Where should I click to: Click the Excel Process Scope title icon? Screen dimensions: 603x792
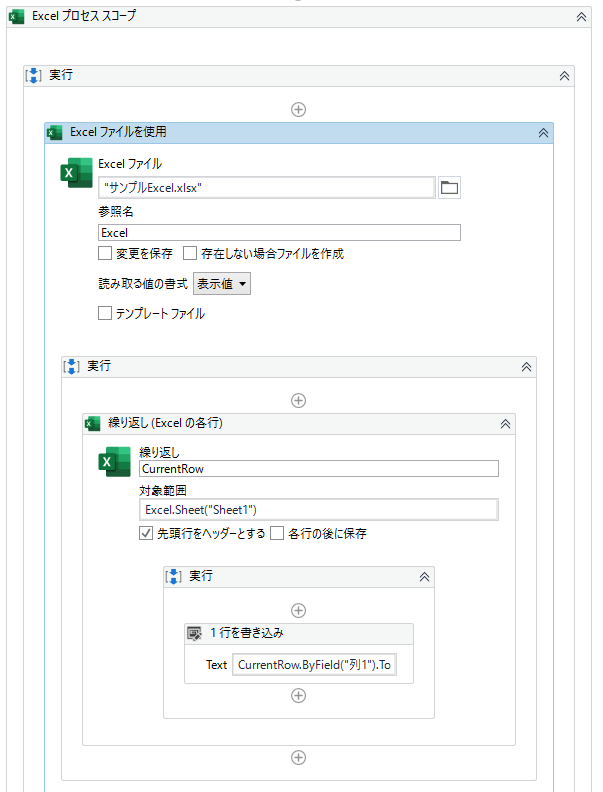point(17,17)
